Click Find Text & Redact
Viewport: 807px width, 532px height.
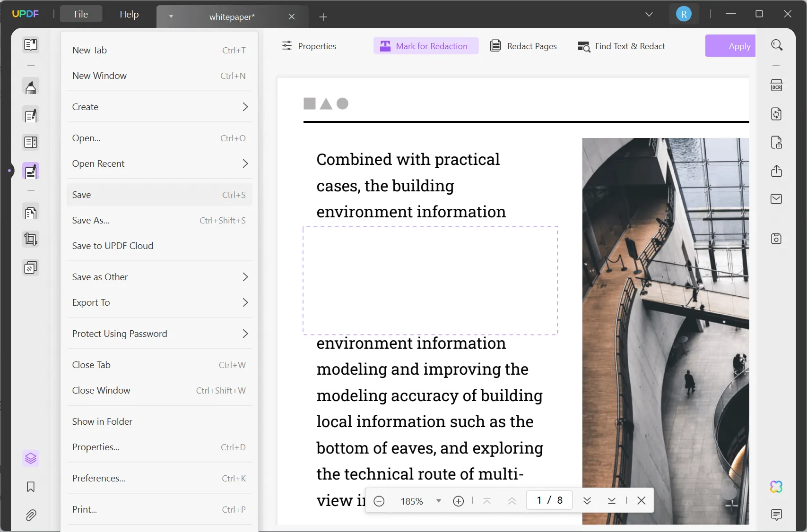[x=621, y=46]
